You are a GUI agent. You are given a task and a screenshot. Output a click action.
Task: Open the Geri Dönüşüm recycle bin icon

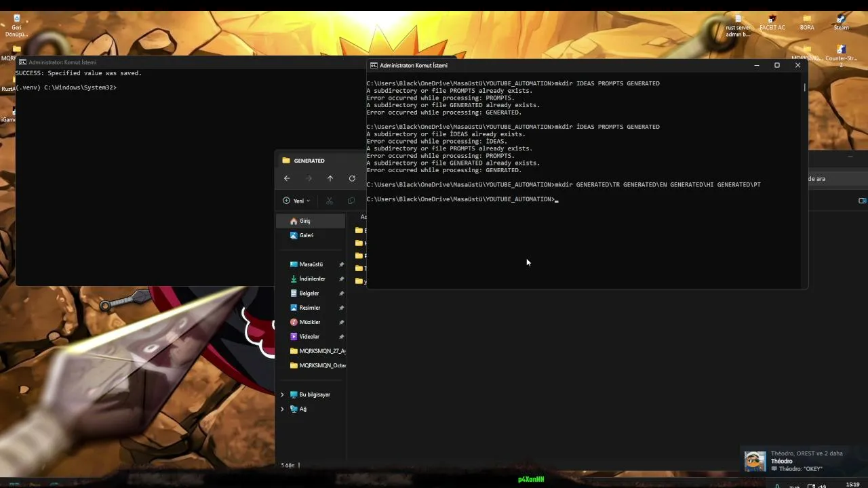pos(16,26)
